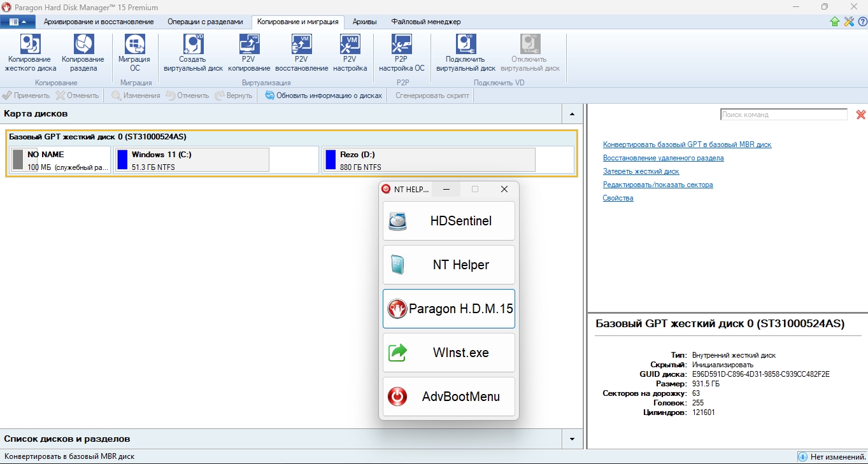Expand Список дисков и разделов panel
868x464 pixels.
click(x=572, y=439)
